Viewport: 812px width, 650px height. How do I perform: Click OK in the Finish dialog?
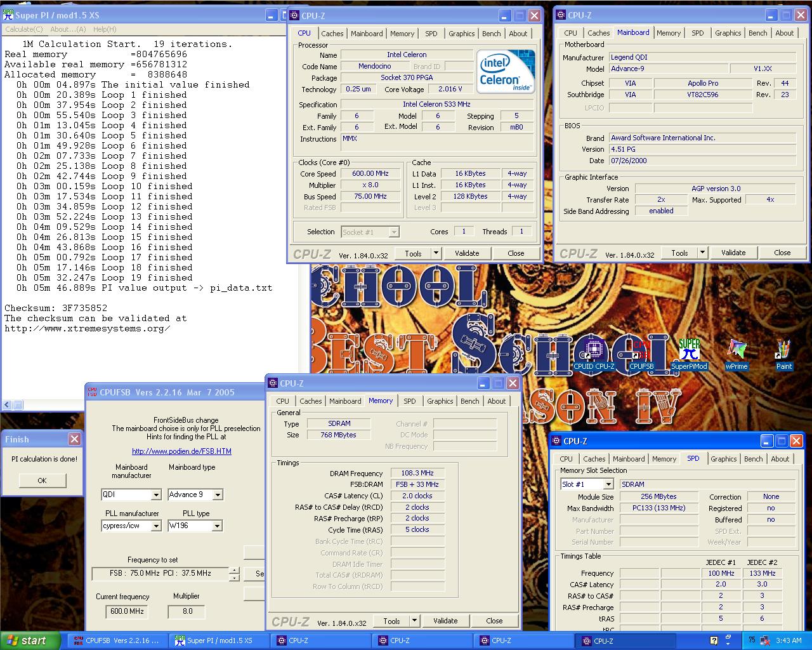coord(42,481)
